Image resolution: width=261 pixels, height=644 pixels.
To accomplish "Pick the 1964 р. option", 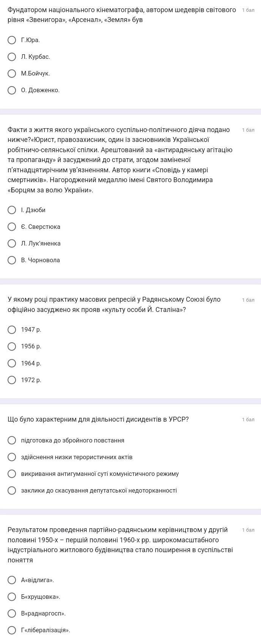I will point(12,363).
